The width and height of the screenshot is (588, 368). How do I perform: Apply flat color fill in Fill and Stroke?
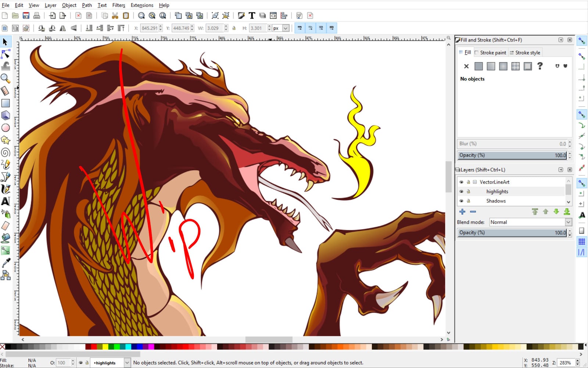pos(478,66)
